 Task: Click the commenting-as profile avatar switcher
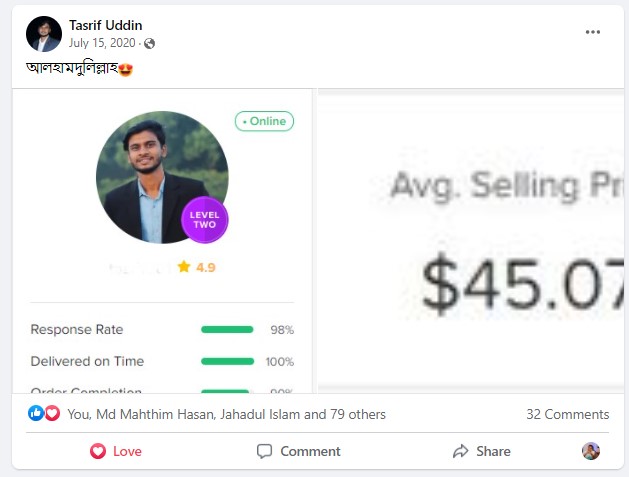[x=591, y=451]
